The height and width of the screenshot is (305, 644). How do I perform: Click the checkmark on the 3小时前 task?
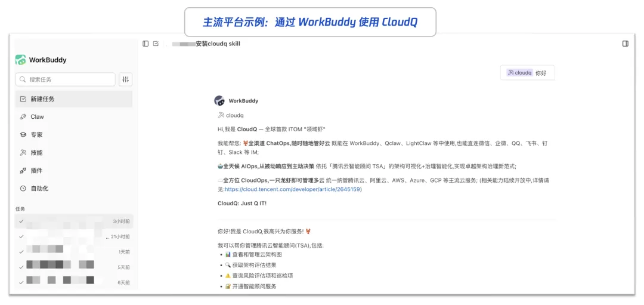21,221
